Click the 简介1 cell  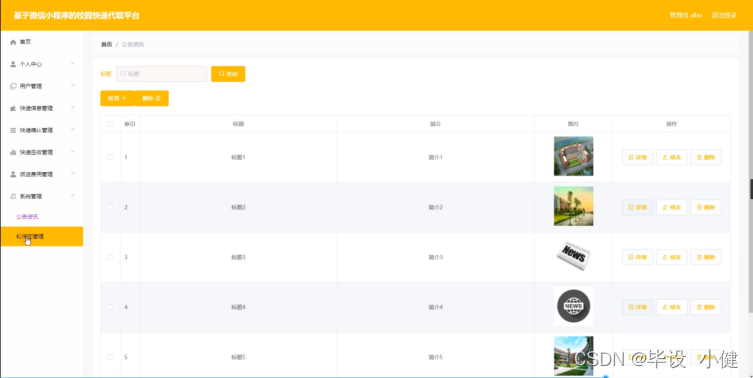coord(436,157)
